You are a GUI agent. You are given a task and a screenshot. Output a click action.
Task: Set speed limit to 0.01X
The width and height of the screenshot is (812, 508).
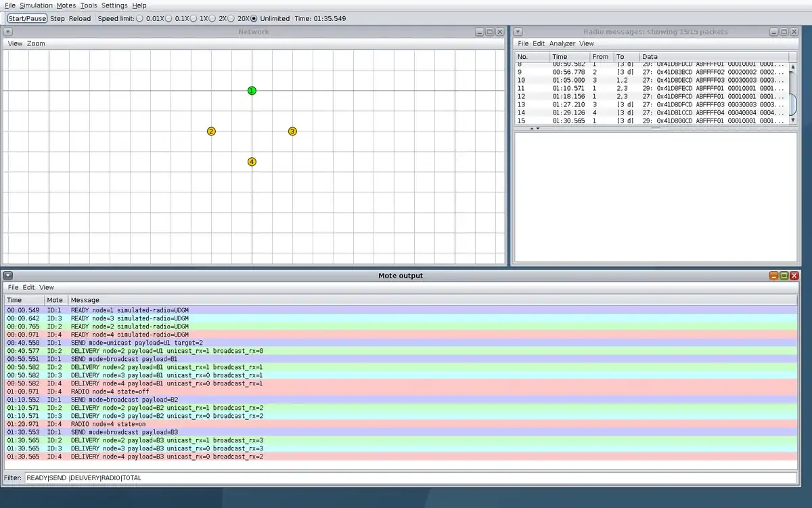[153, 18]
